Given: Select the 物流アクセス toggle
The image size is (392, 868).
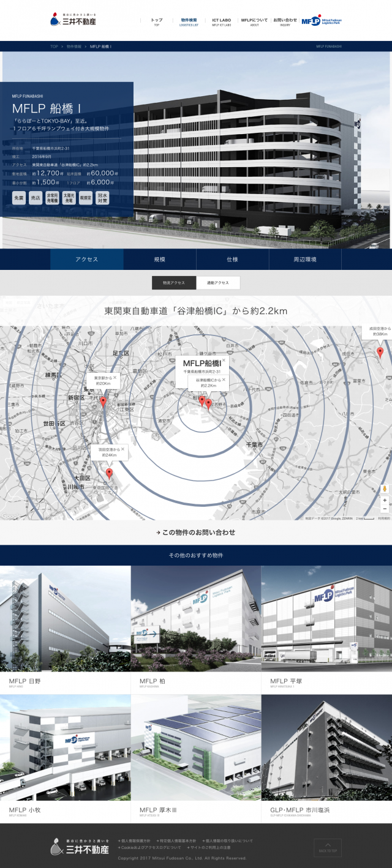Looking at the screenshot, I should [x=174, y=283].
